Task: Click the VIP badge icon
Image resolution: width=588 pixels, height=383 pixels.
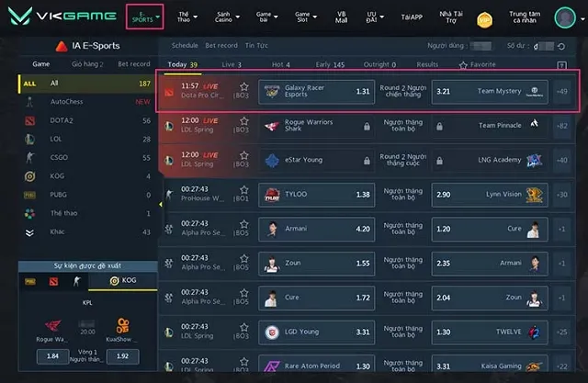Action: [x=484, y=17]
